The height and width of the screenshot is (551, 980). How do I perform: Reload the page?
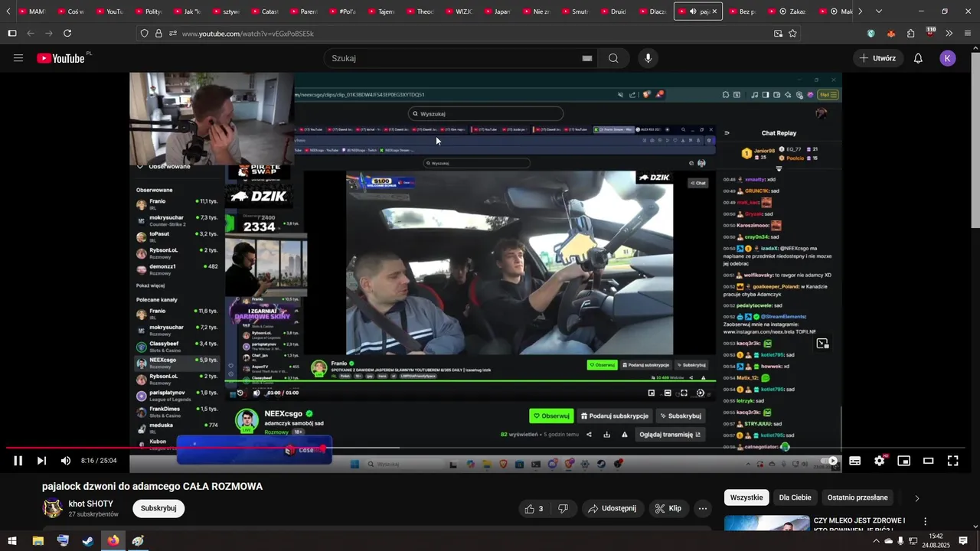[67, 34]
